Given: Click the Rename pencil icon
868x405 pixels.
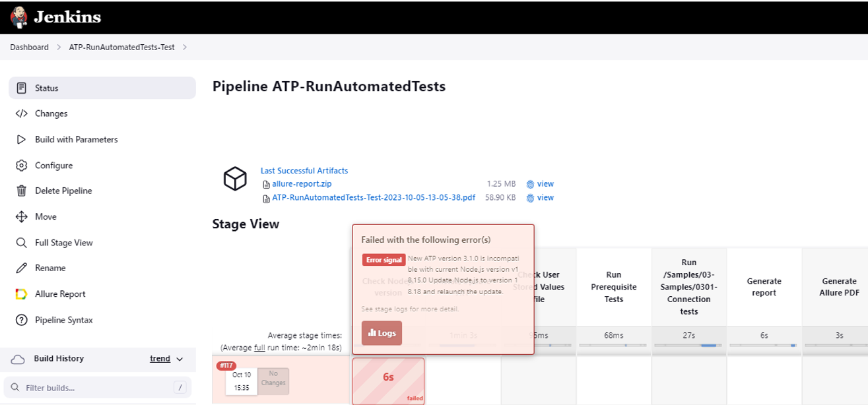Looking at the screenshot, I should 21,268.
